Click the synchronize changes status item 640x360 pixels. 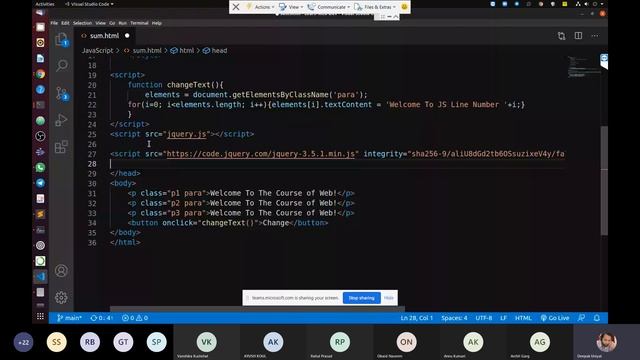tap(101, 318)
